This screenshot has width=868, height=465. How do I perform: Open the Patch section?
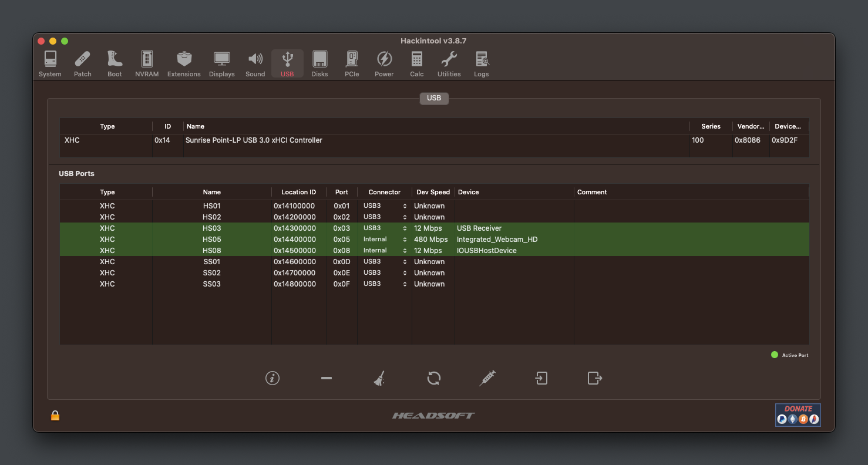[x=83, y=64]
